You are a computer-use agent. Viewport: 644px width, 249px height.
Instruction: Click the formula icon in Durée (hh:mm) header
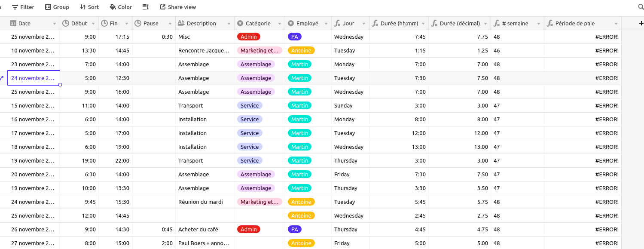tap(375, 23)
